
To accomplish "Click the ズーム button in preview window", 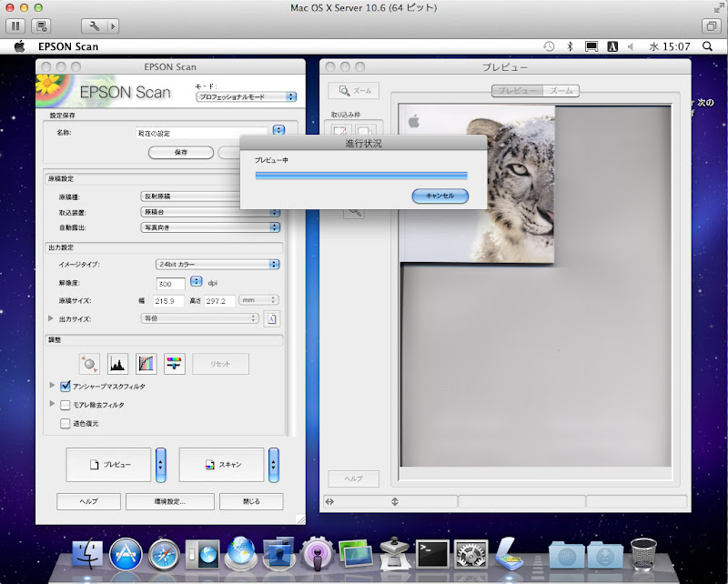I will coord(354,91).
